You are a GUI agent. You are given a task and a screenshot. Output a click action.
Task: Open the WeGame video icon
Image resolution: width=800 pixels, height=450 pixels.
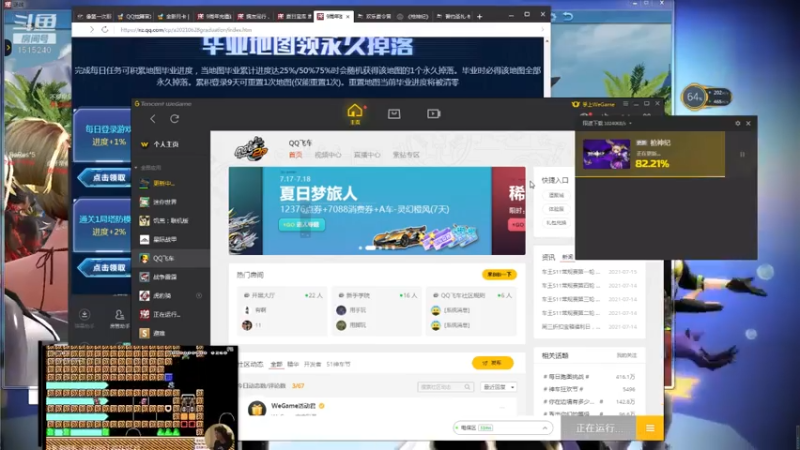434,114
